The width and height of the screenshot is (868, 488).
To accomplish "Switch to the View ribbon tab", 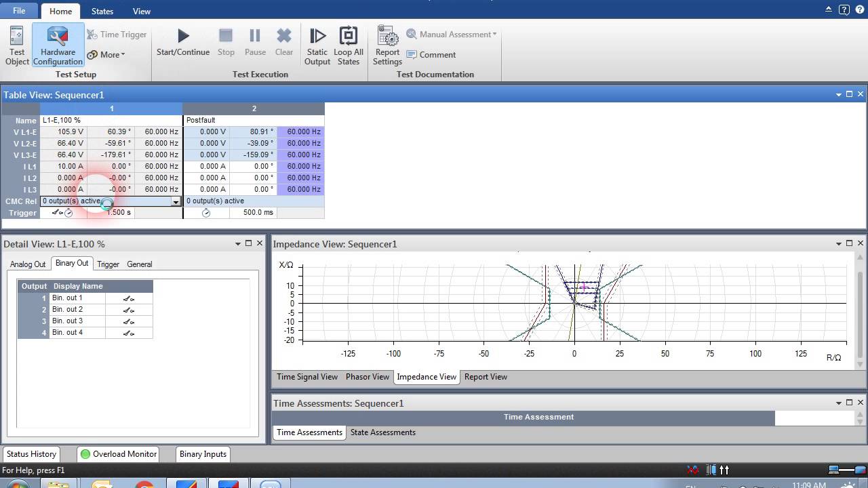I will (x=142, y=12).
